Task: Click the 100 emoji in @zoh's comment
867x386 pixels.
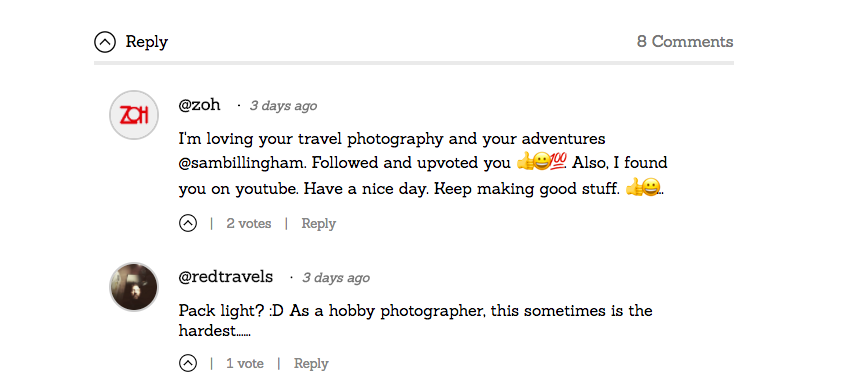Action: coord(559,163)
